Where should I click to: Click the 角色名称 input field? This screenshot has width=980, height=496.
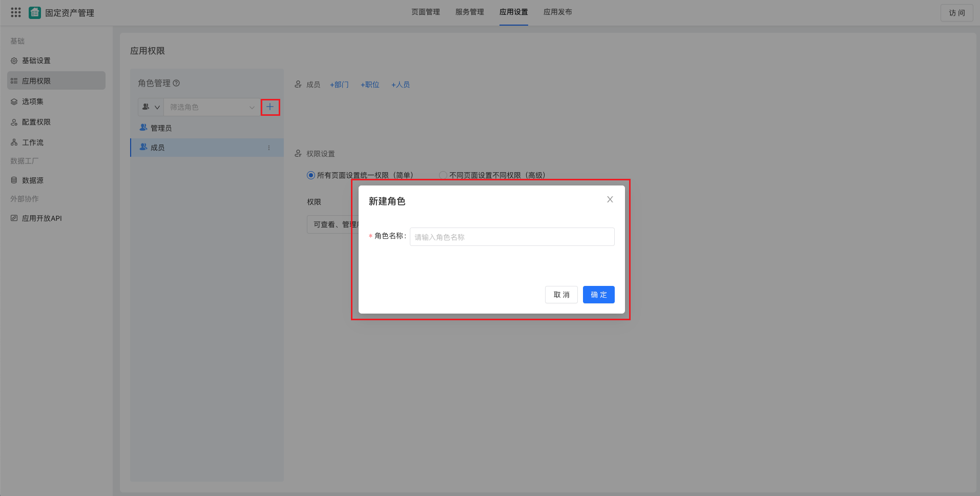click(512, 237)
